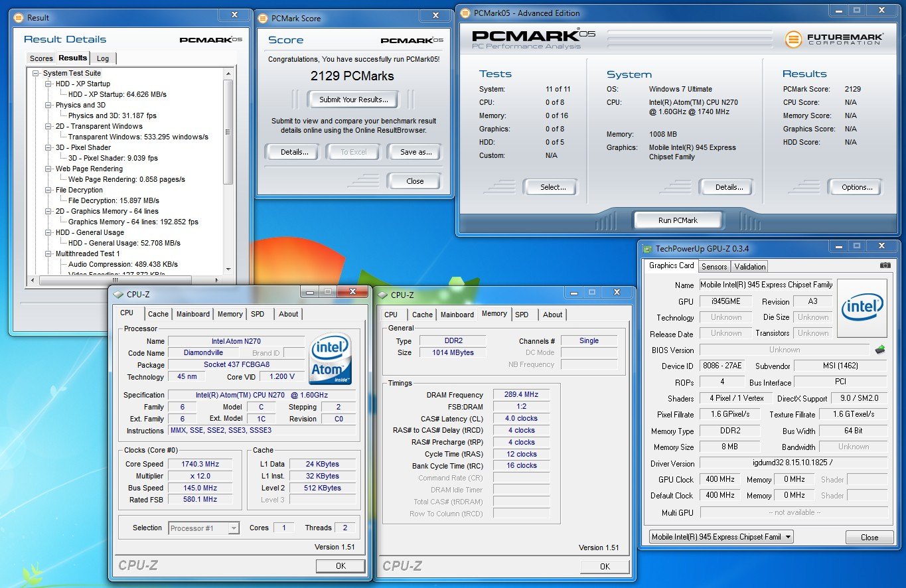This screenshot has width=906, height=588.
Task: Collapse the System Test Suite tree node
Action: 37,73
